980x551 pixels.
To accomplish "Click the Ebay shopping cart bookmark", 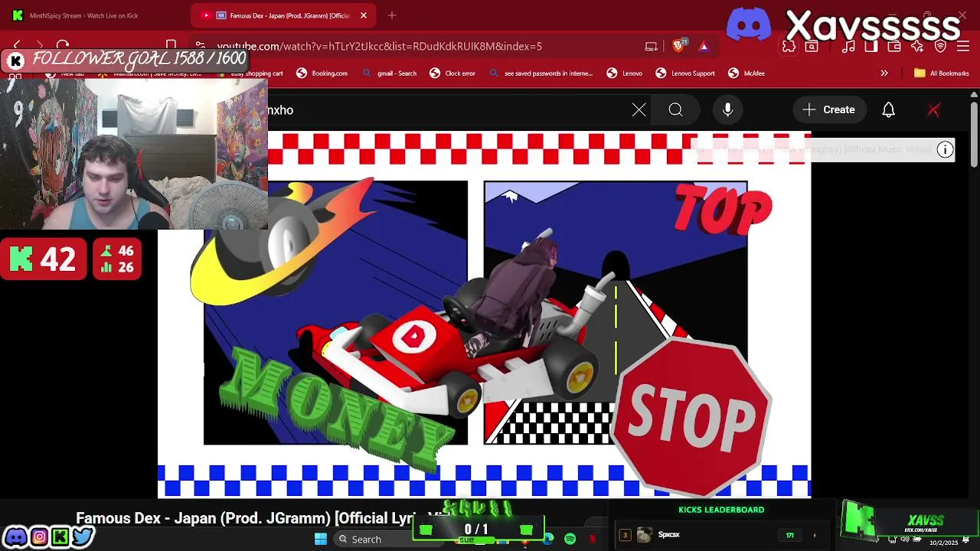I will point(250,73).
